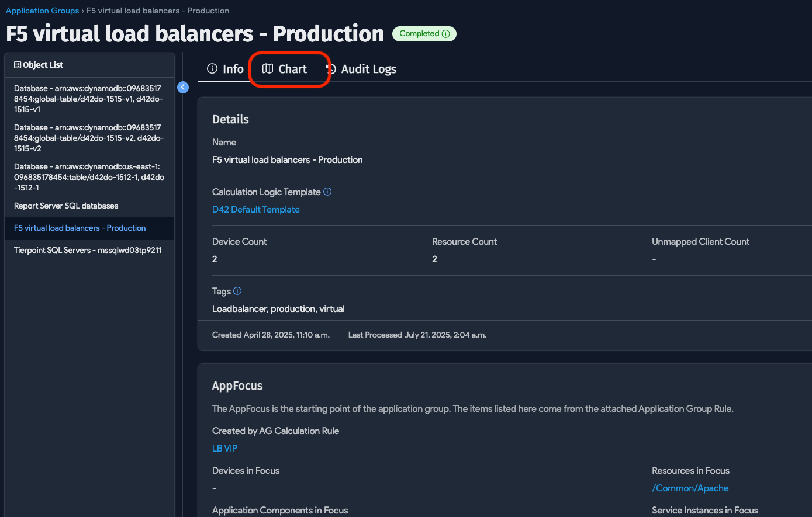This screenshot has height=517, width=812.
Task: Go to Application Groups breadcrumb
Action: point(42,11)
